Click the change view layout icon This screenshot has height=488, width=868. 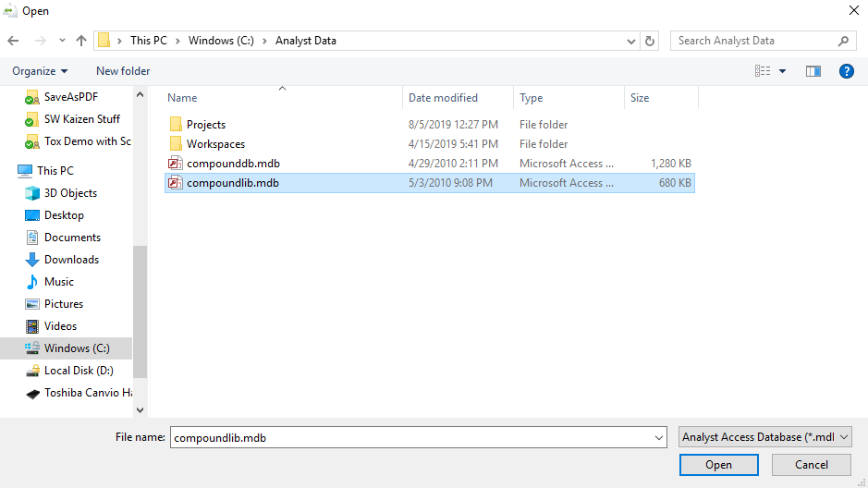coord(763,71)
